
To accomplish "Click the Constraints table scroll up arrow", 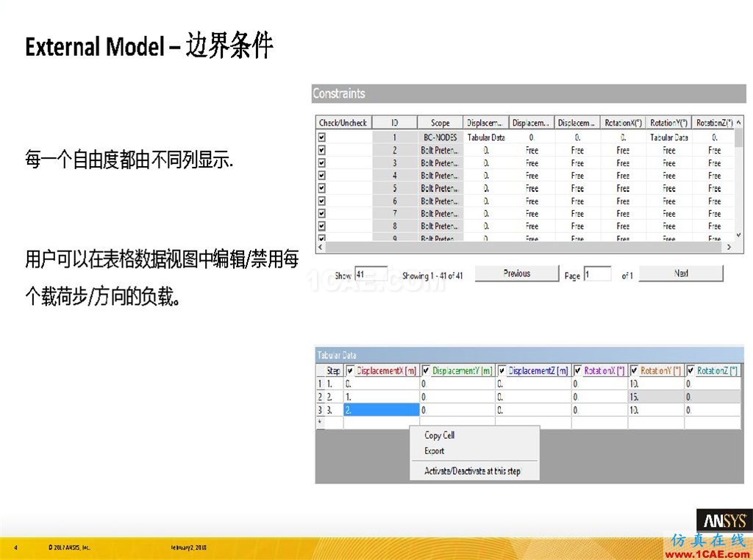I will click(x=738, y=123).
